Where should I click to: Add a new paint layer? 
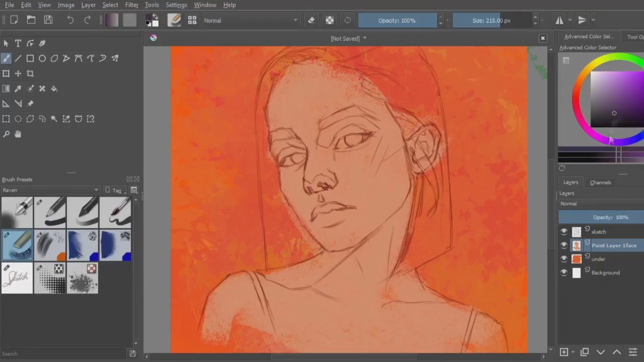tap(564, 352)
